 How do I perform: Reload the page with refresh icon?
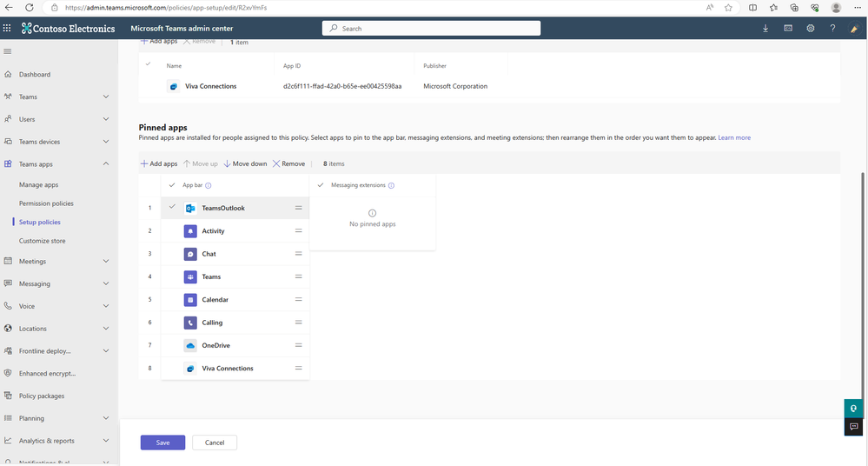coord(30,8)
